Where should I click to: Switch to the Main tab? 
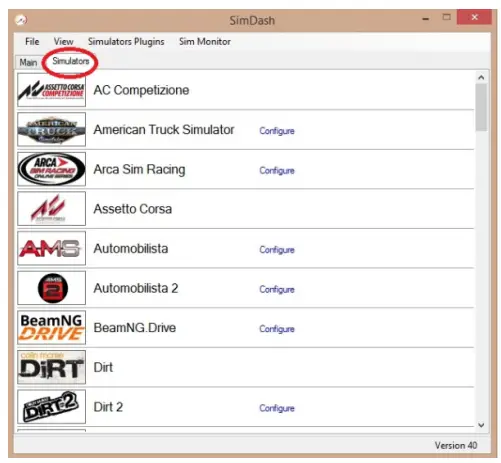point(28,62)
